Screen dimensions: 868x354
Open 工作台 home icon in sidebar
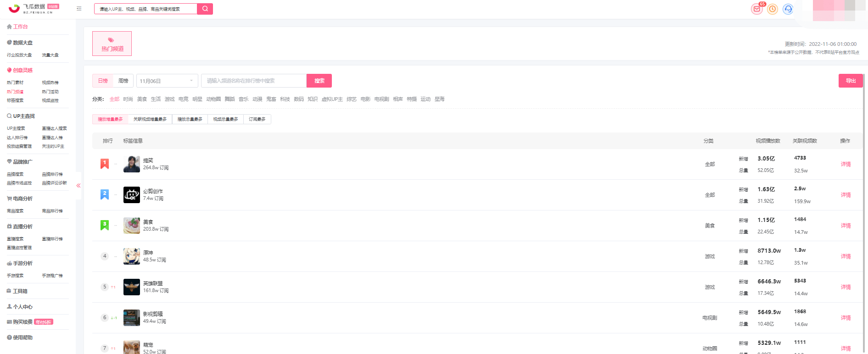pyautogui.click(x=9, y=27)
